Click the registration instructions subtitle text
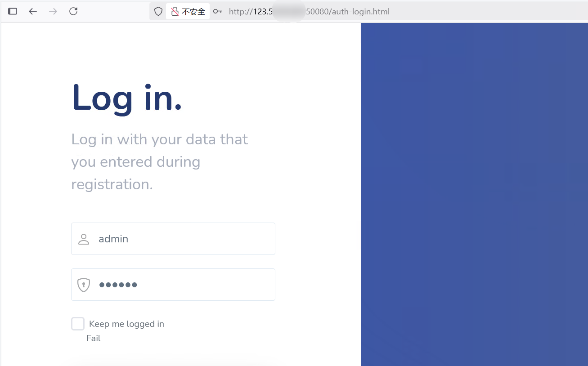Viewport: 588px width, 366px height. (x=160, y=162)
